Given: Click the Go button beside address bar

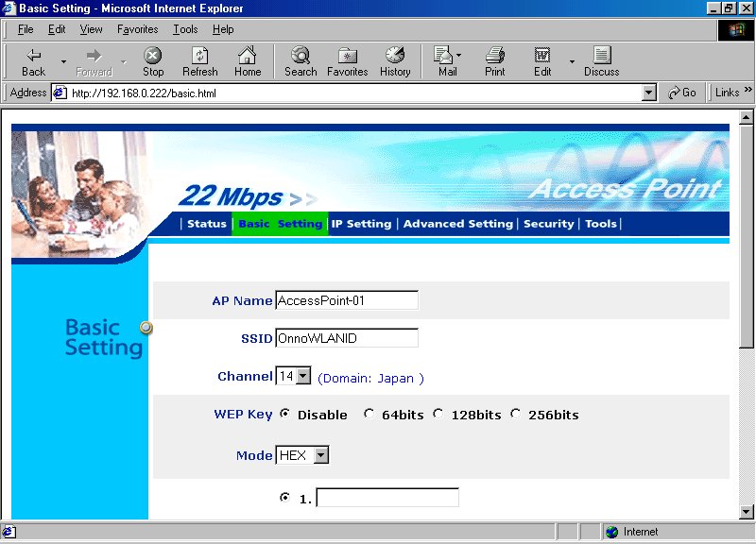Looking at the screenshot, I should pos(682,93).
